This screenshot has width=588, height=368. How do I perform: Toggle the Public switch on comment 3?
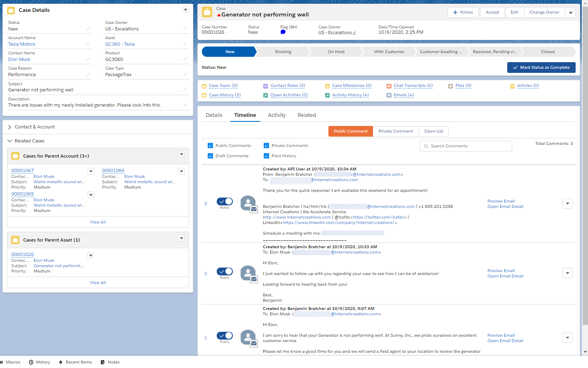click(x=225, y=201)
